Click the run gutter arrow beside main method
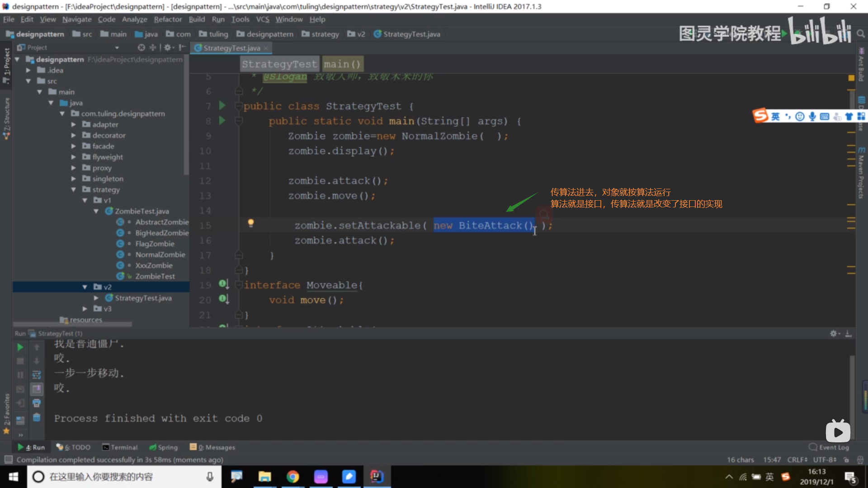This screenshot has height=488, width=868. [222, 121]
